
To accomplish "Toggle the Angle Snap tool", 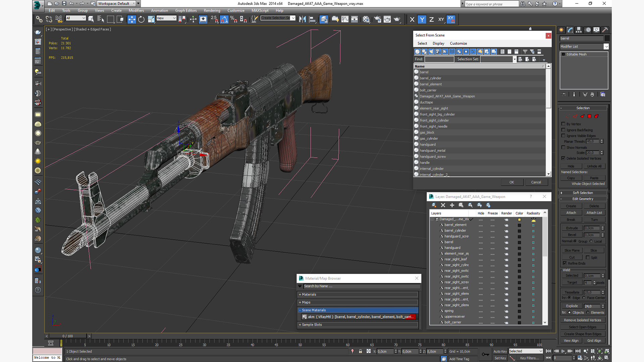I will [224, 19].
